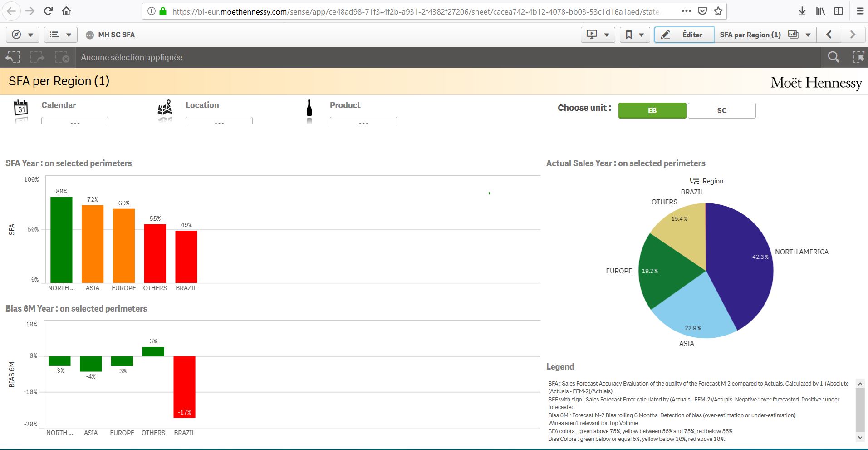This screenshot has width=868, height=450.
Task: Click the Location map icon
Action: click(x=165, y=109)
